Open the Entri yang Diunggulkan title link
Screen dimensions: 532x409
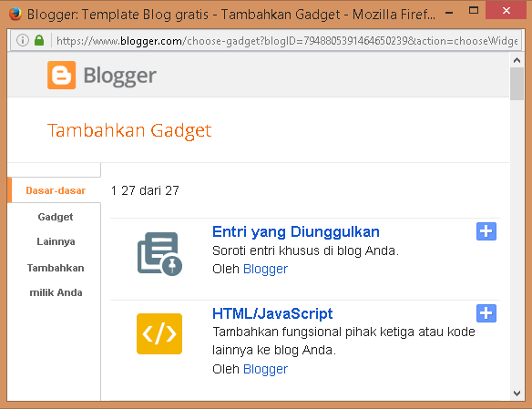tap(296, 231)
